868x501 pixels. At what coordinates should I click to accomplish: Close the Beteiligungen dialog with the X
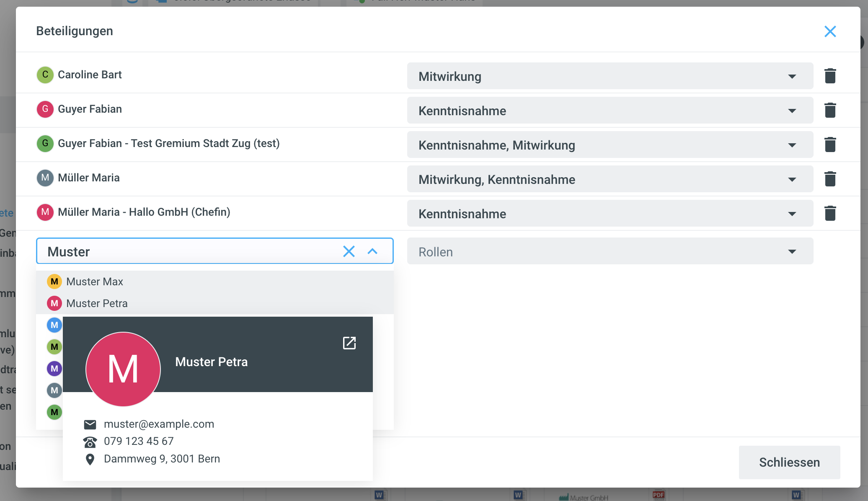(x=829, y=31)
